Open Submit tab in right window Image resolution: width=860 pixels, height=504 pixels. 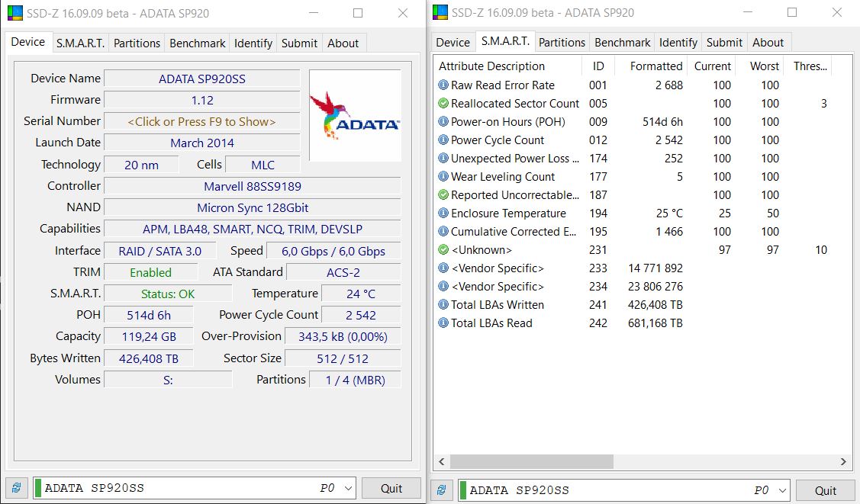point(724,43)
